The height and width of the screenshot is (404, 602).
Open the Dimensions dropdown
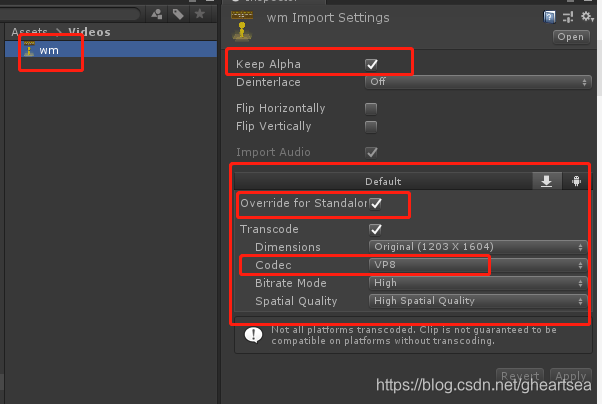click(x=478, y=247)
